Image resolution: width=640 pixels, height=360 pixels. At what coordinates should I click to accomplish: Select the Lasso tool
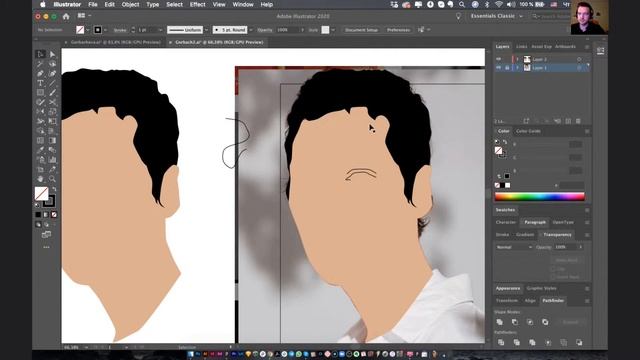[x=52, y=64]
